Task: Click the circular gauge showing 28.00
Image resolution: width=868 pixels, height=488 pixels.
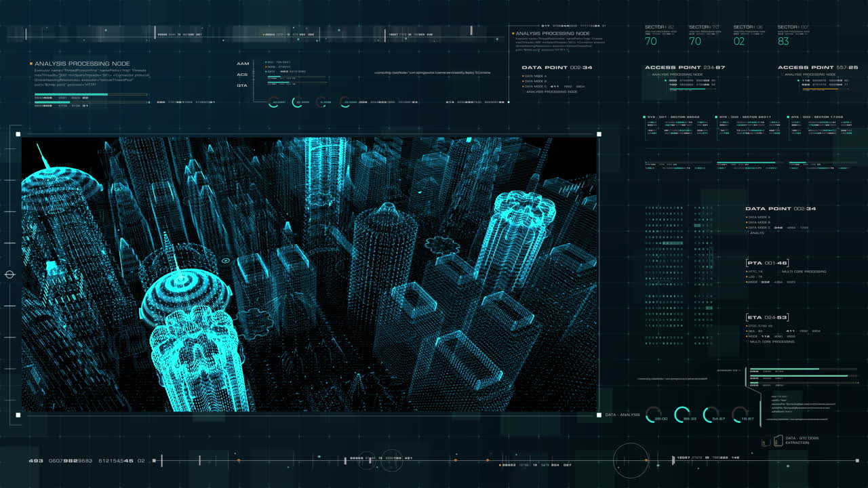Action: pos(653,415)
